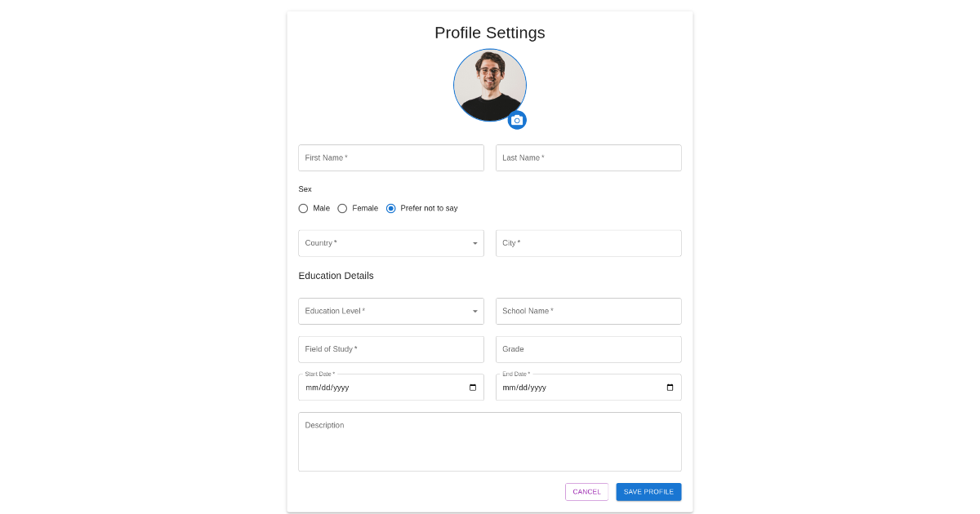
Task: Focus the Field of Study input
Action: point(390,349)
